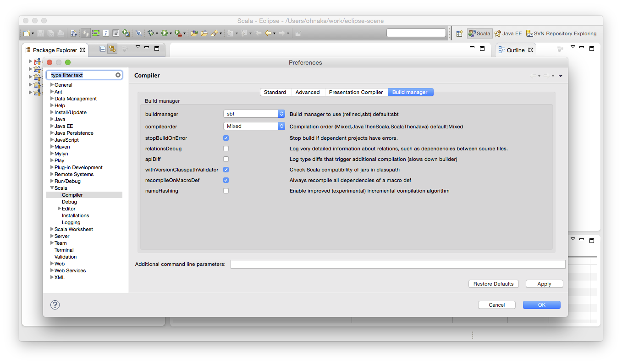Image resolution: width=622 pixels, height=364 pixels.
Task: Click the Debug toolbar icon
Action: [x=150, y=33]
